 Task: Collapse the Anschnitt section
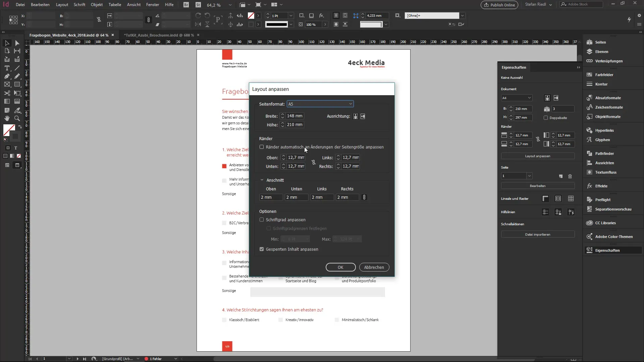pyautogui.click(x=262, y=180)
